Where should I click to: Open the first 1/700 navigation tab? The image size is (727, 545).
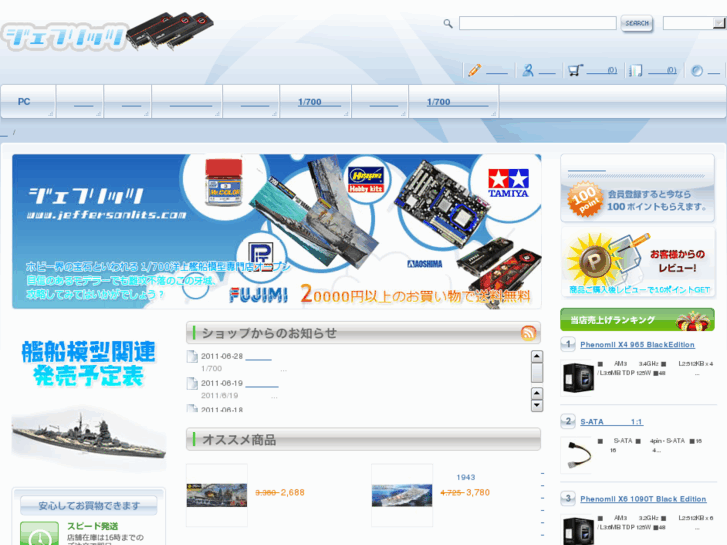315,102
